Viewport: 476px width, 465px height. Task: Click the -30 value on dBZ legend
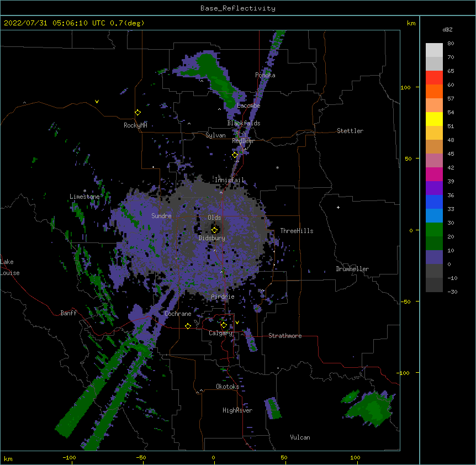tap(452, 292)
